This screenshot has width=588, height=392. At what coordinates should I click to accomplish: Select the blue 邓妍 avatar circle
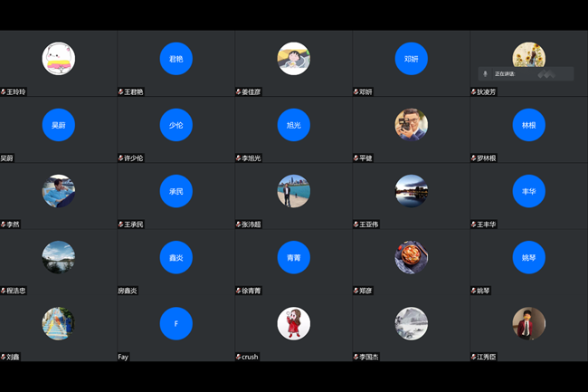[411, 59]
